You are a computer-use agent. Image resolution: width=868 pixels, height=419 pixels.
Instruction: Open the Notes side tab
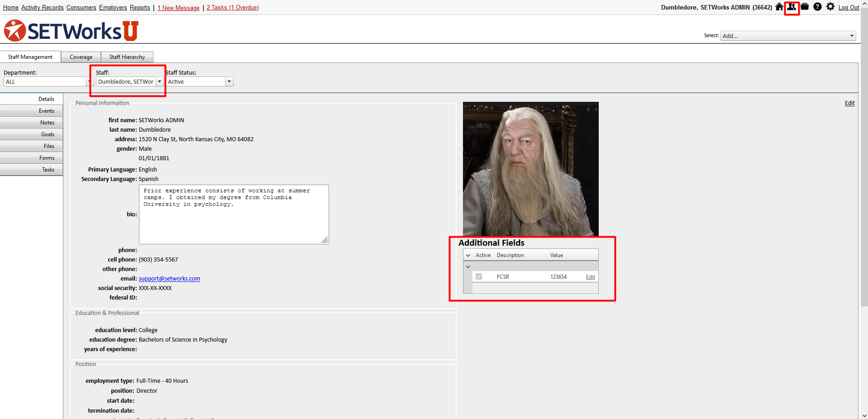(31, 123)
